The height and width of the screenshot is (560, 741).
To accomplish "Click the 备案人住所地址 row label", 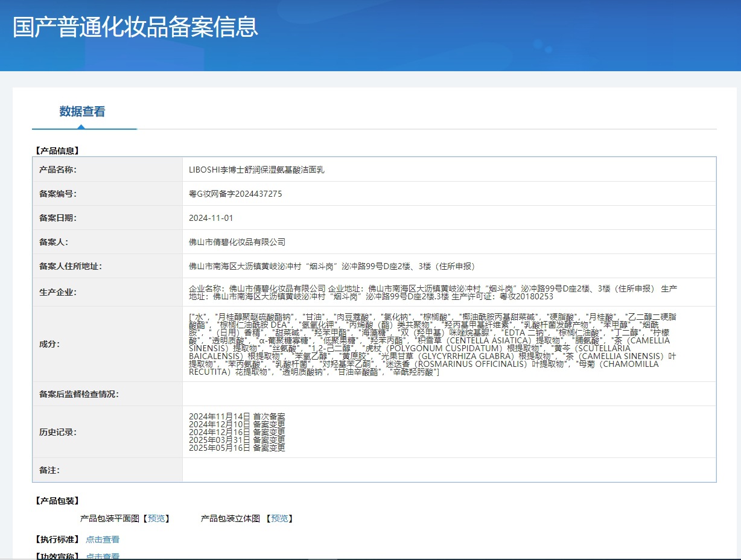I will point(71,266).
